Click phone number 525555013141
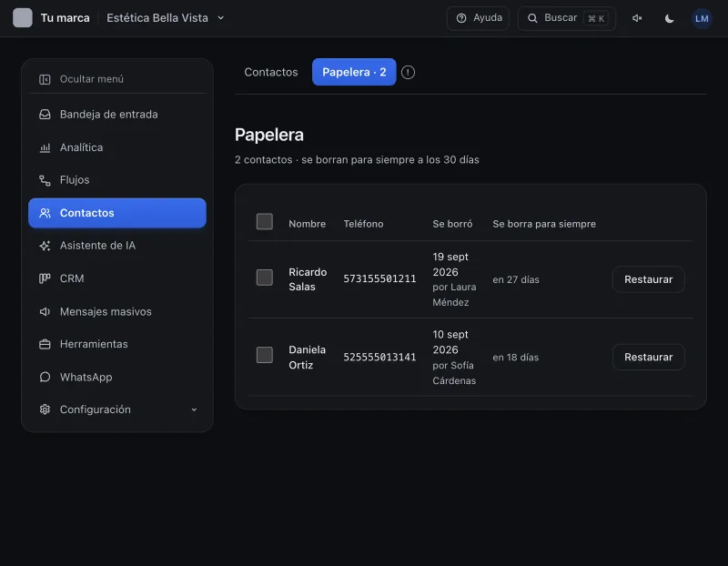 pos(379,357)
